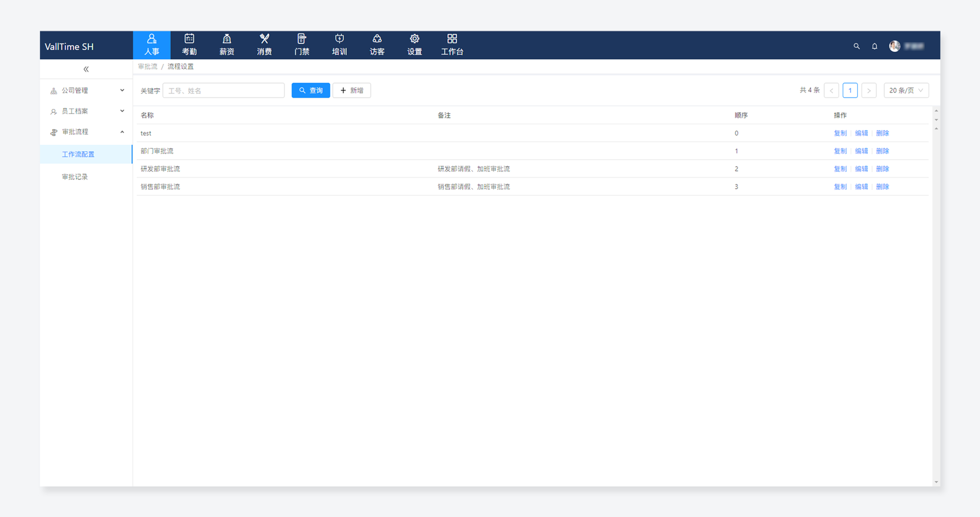Open the notification bell
Image resolution: width=980 pixels, height=517 pixels.
(875, 46)
